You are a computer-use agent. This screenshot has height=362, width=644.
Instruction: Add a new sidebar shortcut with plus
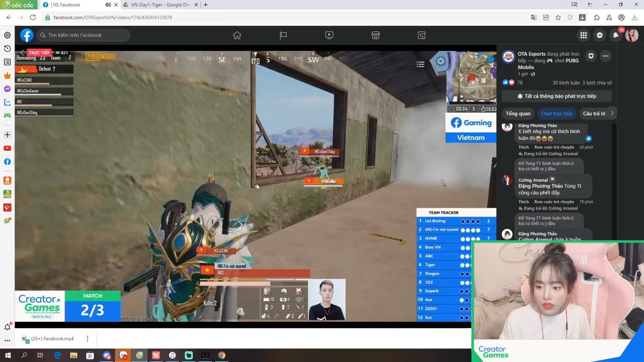(7, 135)
